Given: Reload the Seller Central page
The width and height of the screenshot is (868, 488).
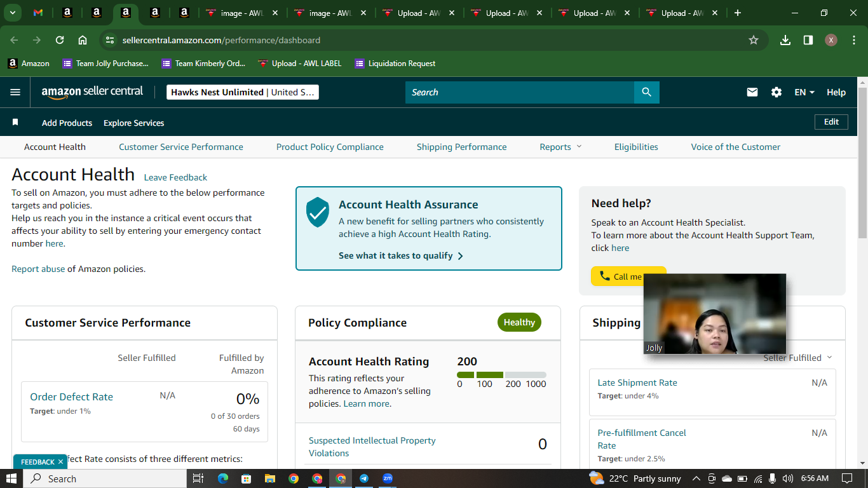Looking at the screenshot, I should [60, 40].
